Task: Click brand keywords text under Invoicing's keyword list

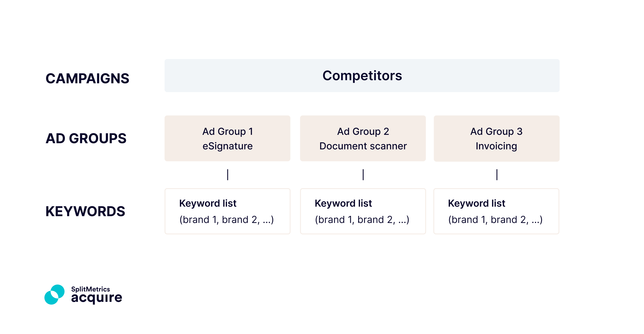Action: tap(495, 220)
